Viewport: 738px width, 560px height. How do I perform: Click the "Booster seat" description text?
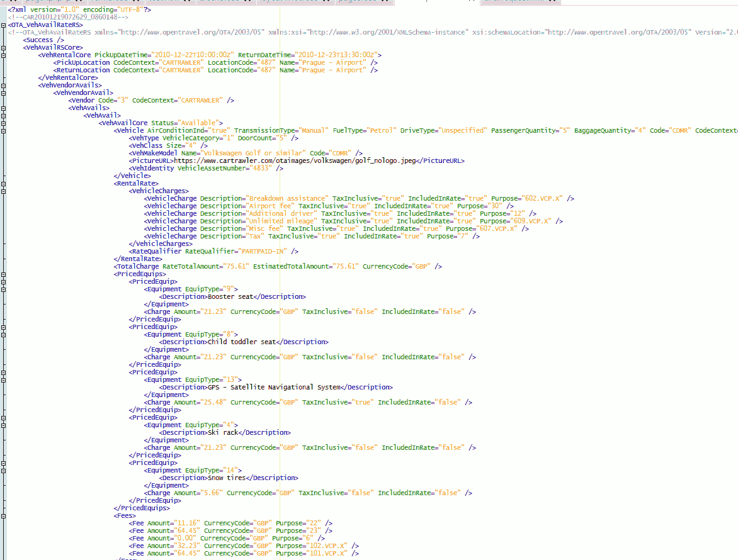230,297
